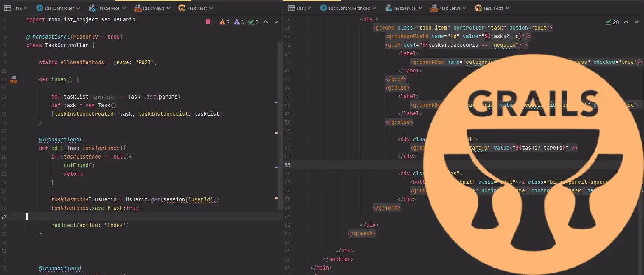Image resolution: width=644 pixels, height=275 pixels.
Task: Click the GSP view gutter icon beside def index
Action: coord(14,79)
